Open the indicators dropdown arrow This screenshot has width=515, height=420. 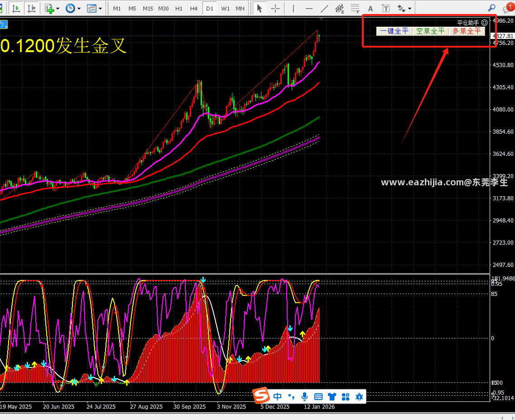click(58, 9)
